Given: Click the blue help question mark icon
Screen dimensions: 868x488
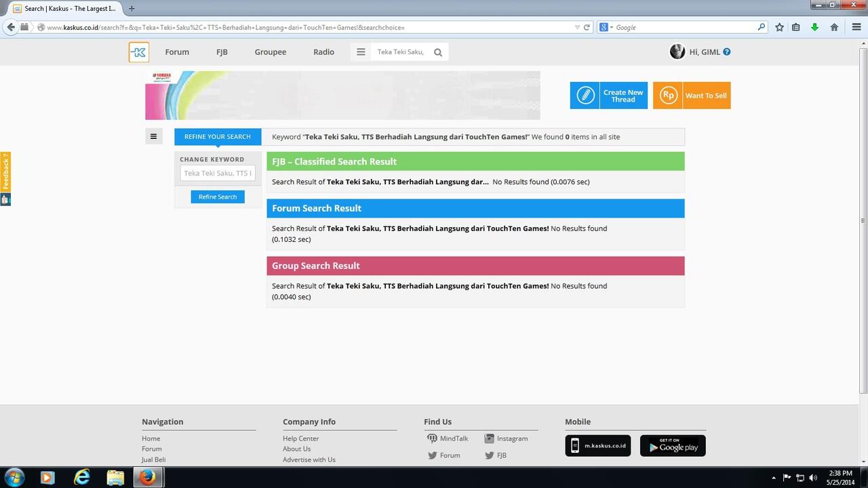Looking at the screenshot, I should pos(727,52).
